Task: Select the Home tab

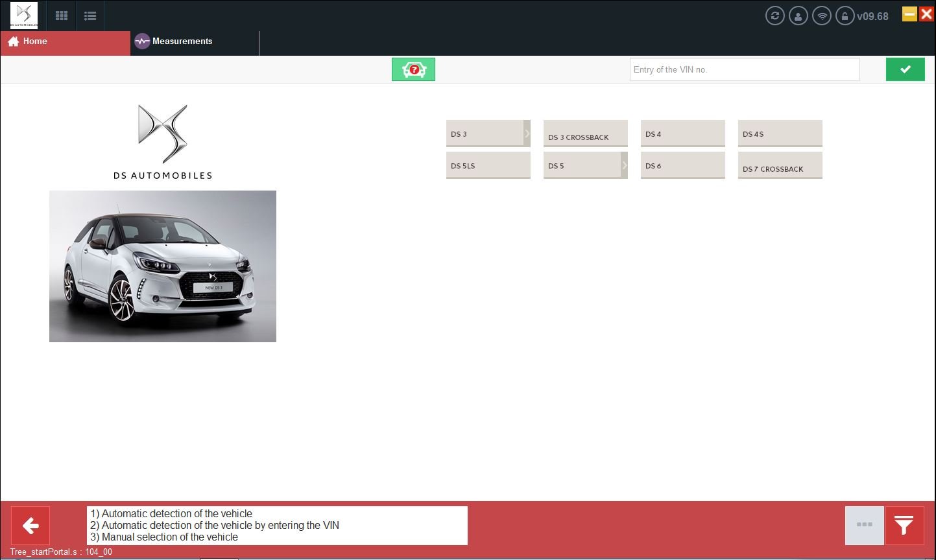Action: 36,41
